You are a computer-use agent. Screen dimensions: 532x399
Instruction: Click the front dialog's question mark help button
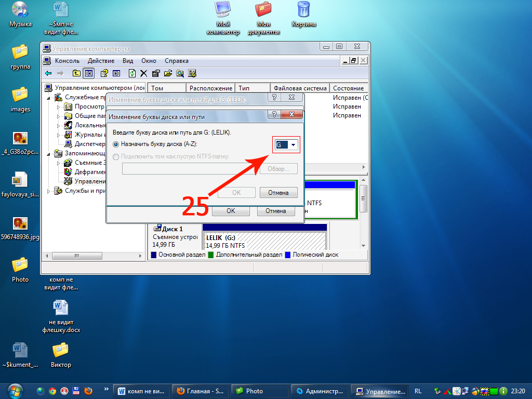point(274,114)
